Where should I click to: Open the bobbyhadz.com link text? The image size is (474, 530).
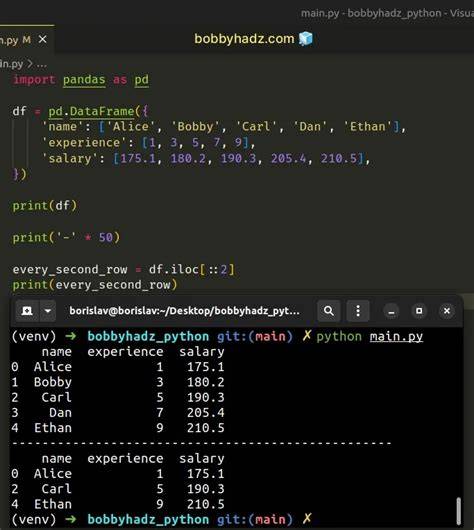(x=244, y=39)
